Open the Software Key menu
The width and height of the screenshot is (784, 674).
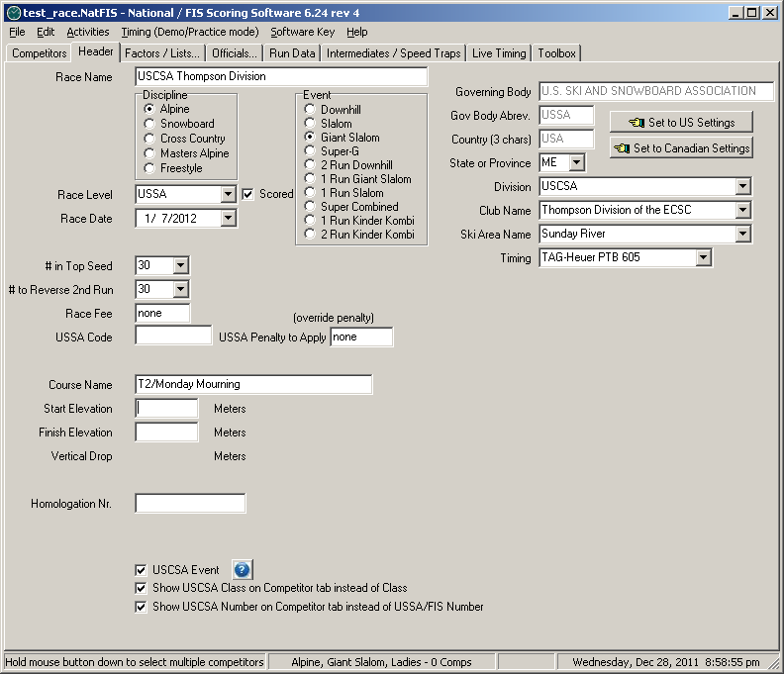[x=303, y=32]
